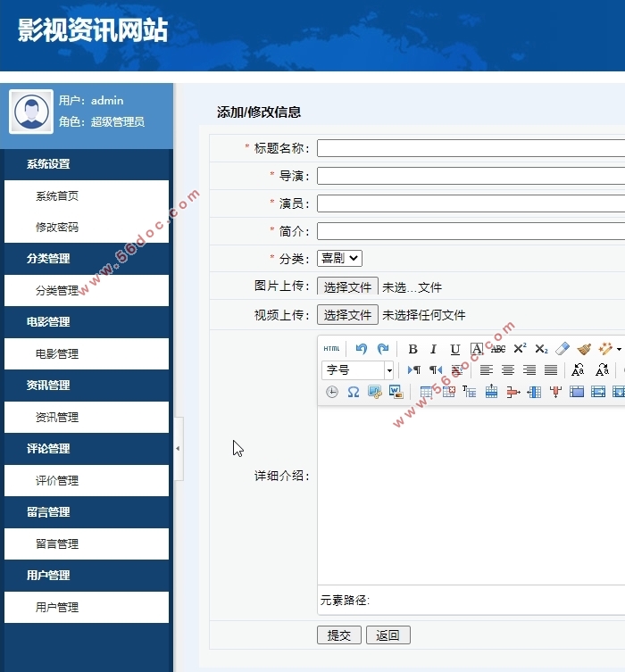
Task: Undo the last editor action
Action: [x=361, y=349]
